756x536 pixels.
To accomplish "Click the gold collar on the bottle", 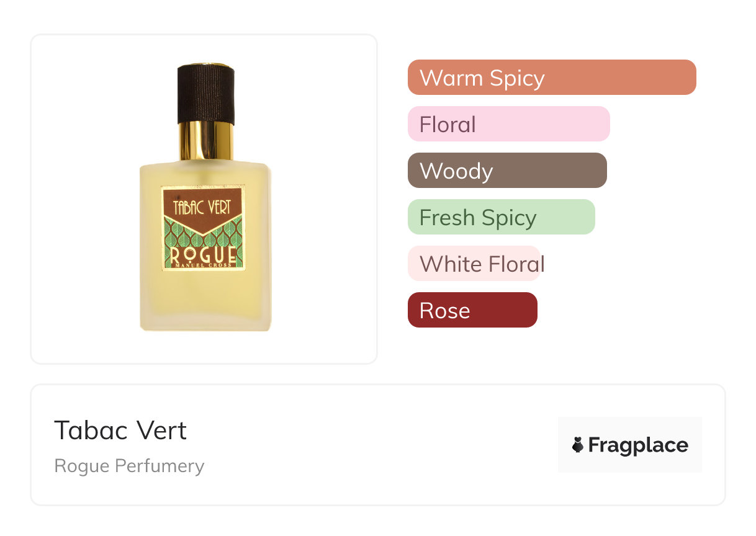I will tap(206, 141).
